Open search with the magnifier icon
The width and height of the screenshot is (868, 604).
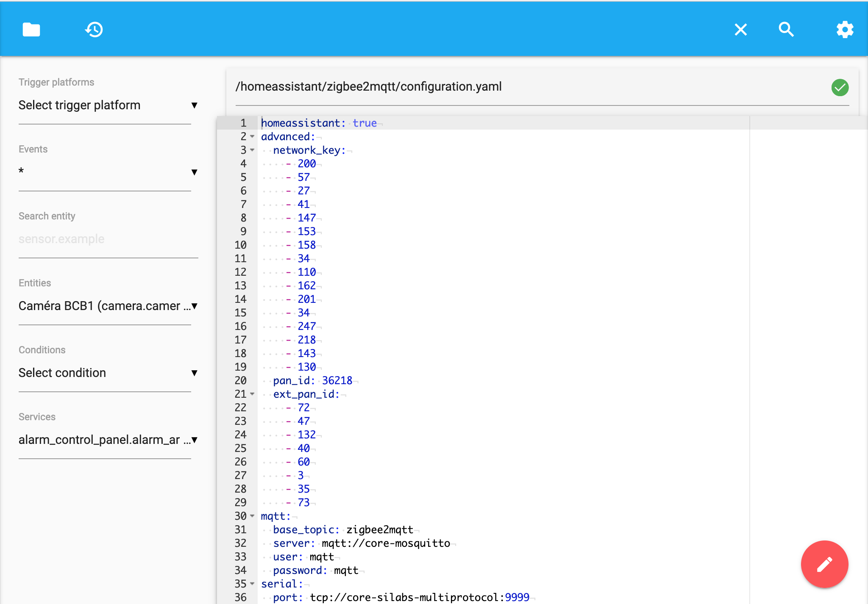click(x=786, y=30)
